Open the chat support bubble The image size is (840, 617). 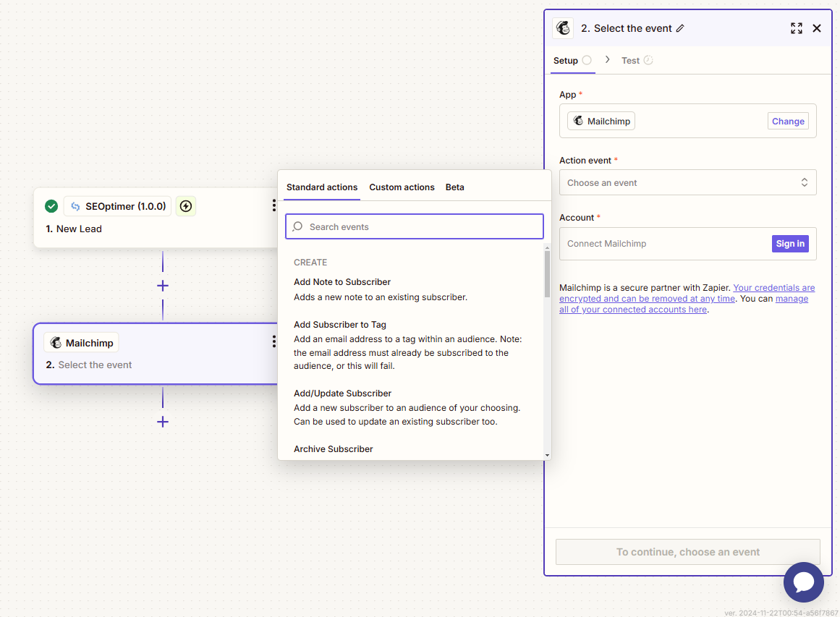(x=803, y=582)
